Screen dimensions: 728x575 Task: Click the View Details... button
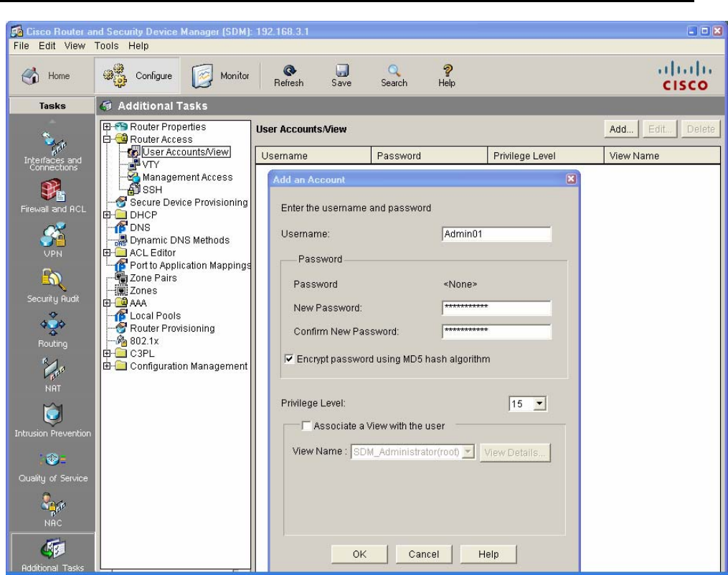click(x=515, y=452)
